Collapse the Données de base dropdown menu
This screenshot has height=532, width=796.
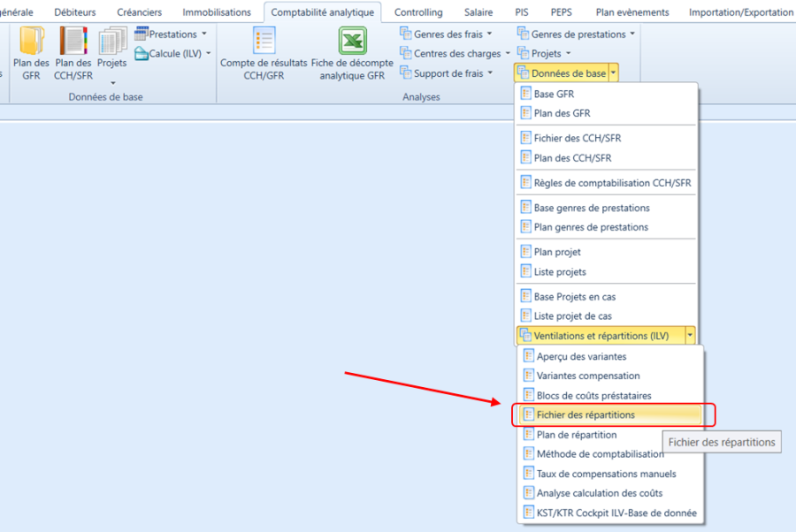pos(613,73)
